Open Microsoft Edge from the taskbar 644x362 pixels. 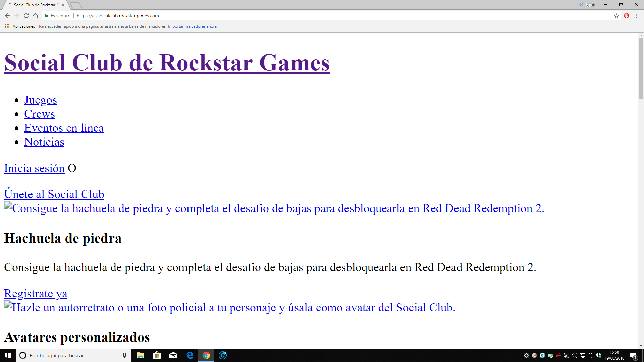(190, 355)
